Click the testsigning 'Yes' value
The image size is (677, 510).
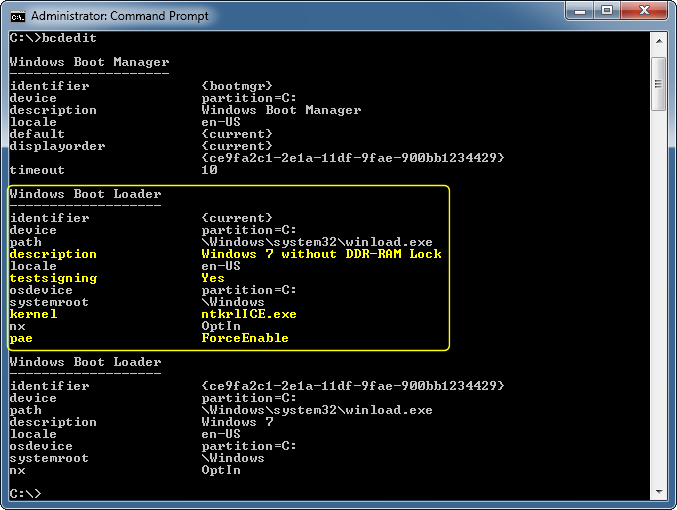pyautogui.click(x=213, y=278)
